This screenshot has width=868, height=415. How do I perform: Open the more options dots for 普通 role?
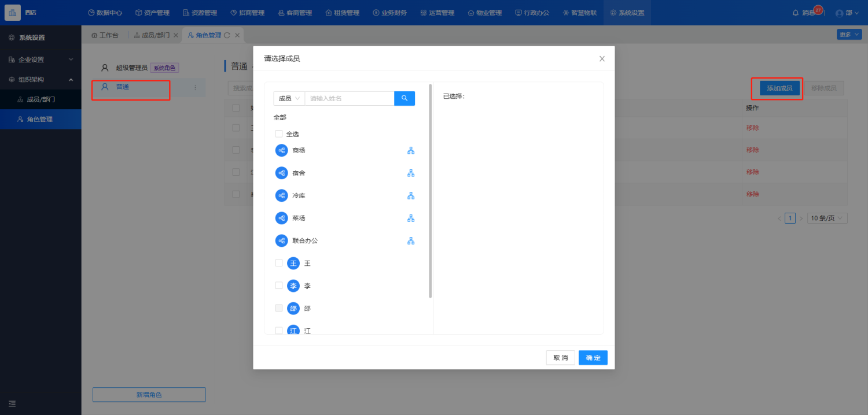[x=195, y=88]
